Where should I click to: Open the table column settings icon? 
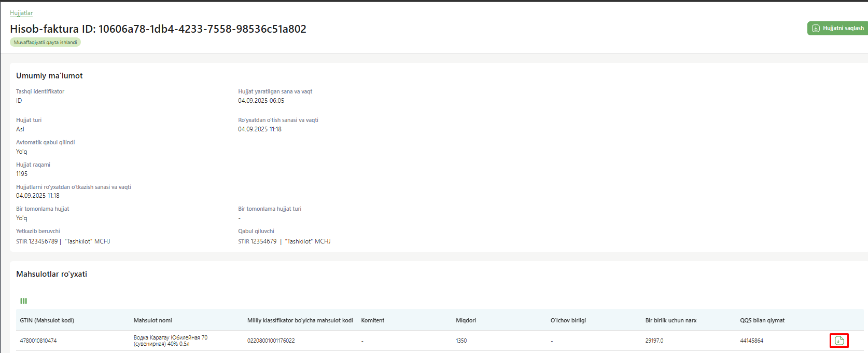(x=23, y=301)
